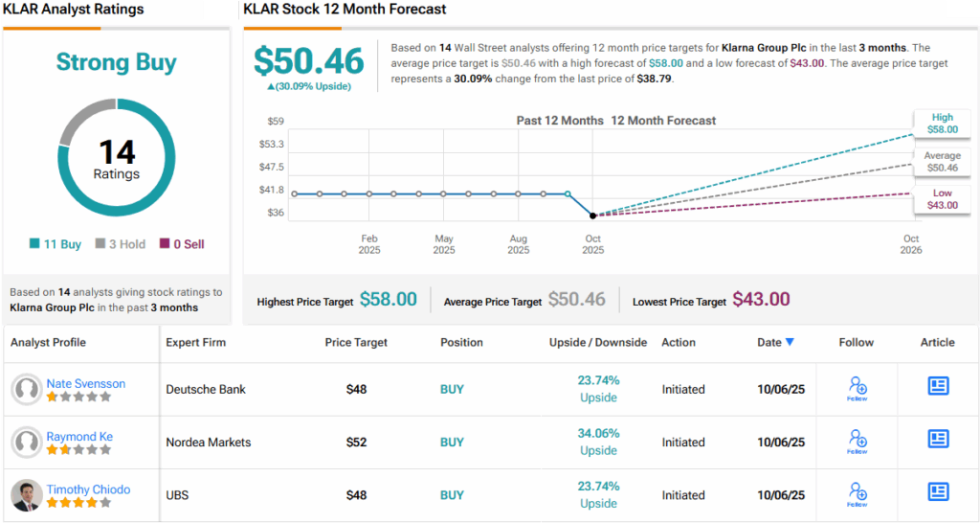Image resolution: width=980 pixels, height=523 pixels.
Task: Open Deutsche Bank article icon
Action: coord(938,386)
